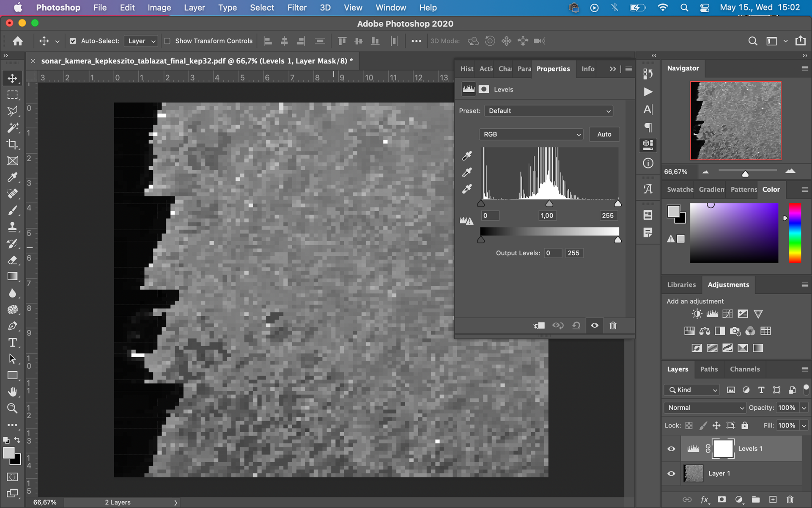812x508 pixels.
Task: Create a new layer
Action: (773, 500)
